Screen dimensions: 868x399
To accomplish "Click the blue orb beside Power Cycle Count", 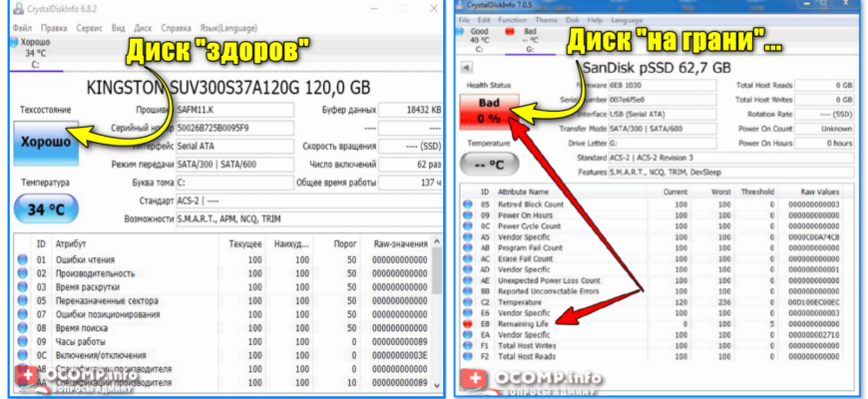I will coord(468,225).
